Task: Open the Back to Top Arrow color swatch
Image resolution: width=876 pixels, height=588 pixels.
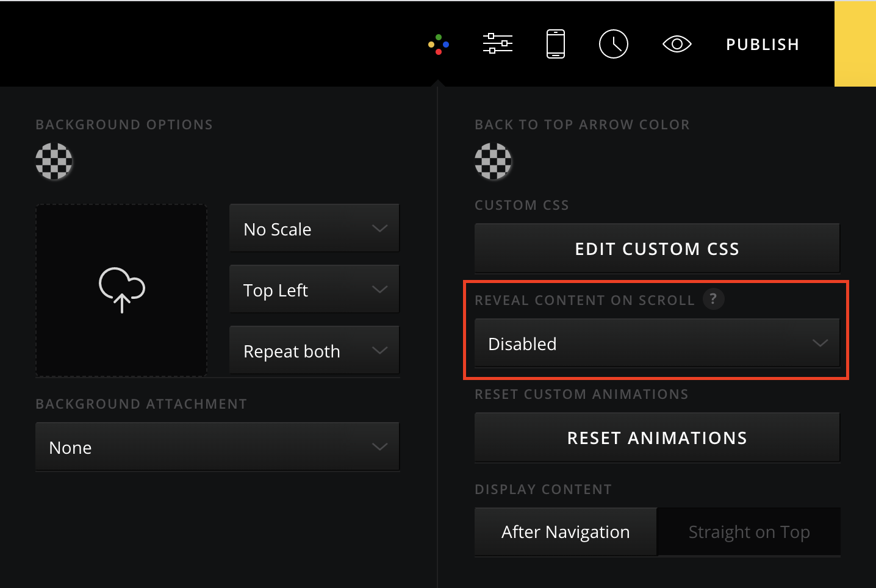Action: click(493, 162)
